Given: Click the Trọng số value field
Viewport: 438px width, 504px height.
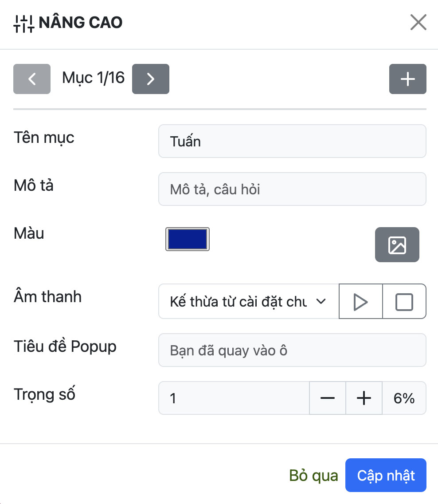Looking at the screenshot, I should tap(234, 398).
